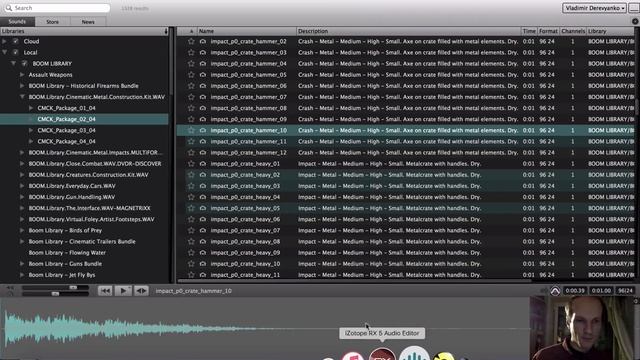
Task: Select CMCK_Package_04_04 tree item
Action: tap(66, 141)
